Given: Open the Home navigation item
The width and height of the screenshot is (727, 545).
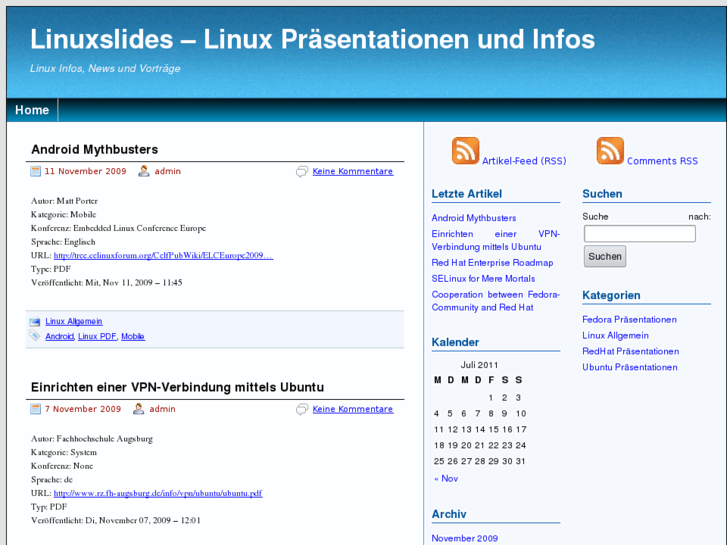Looking at the screenshot, I should (32, 110).
